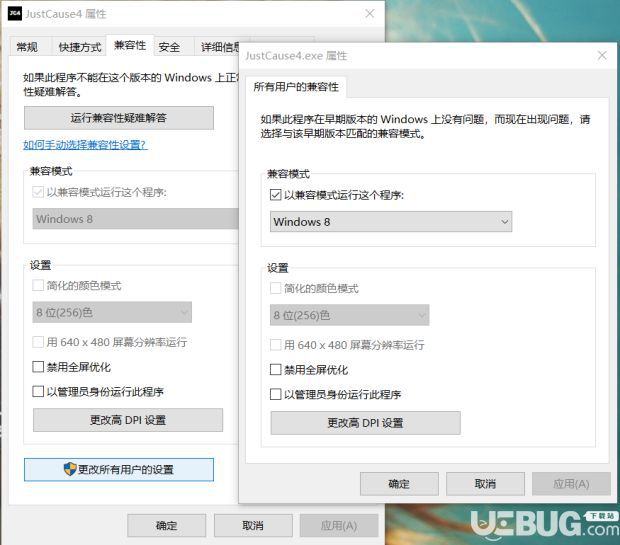Click 兼容模式 group label in front dialog
Viewport: 620px width, 545px height.
(288, 174)
